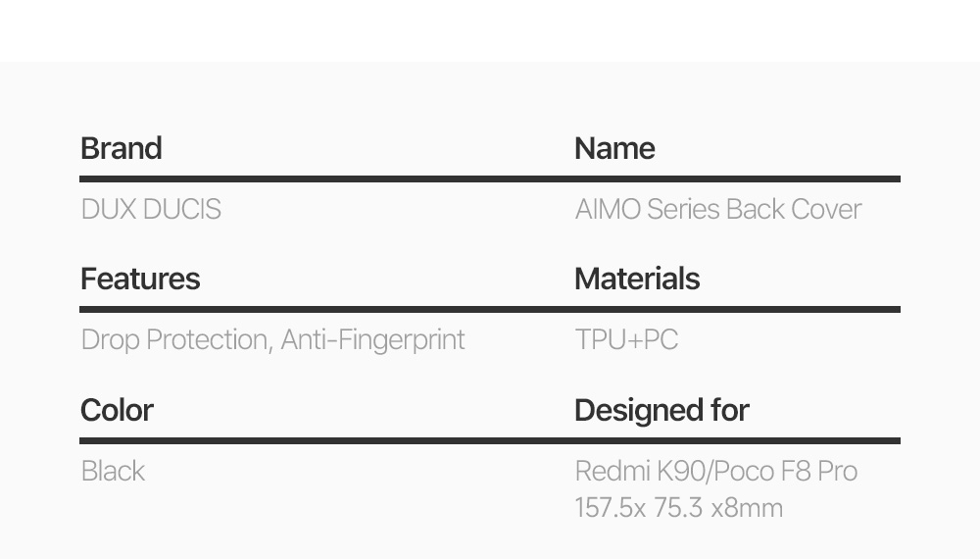Click the Color heading label
980x559 pixels.
(x=117, y=410)
